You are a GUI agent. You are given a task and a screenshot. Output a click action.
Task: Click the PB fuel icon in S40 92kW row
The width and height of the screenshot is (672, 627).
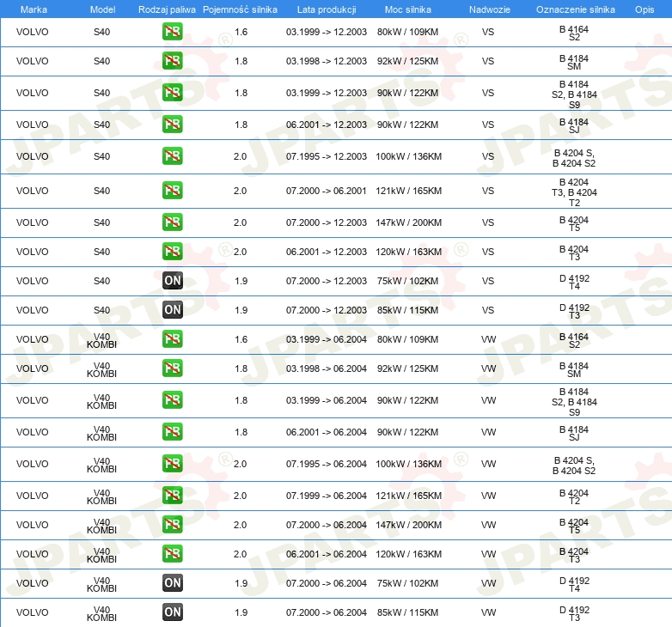172,61
